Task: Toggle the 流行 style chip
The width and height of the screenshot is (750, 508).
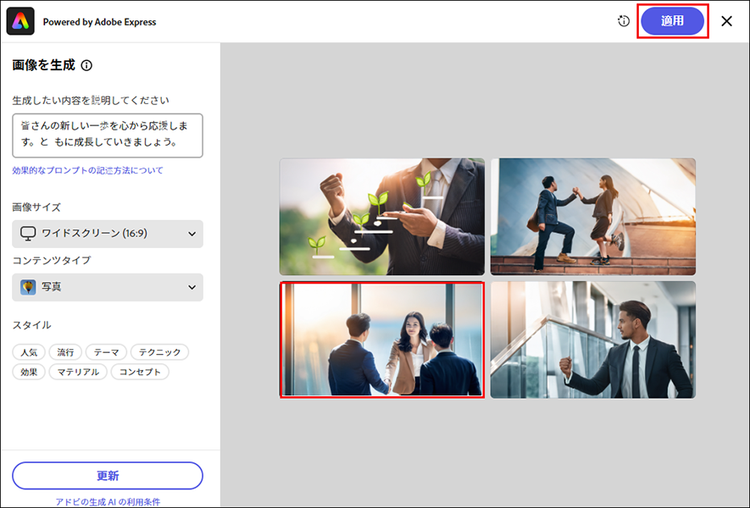Action: (x=65, y=352)
